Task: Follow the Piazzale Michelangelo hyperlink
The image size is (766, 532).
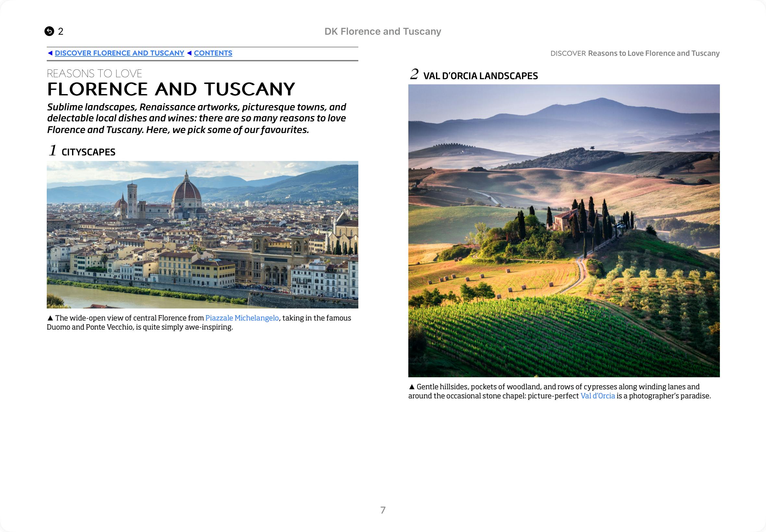Action: (x=242, y=318)
